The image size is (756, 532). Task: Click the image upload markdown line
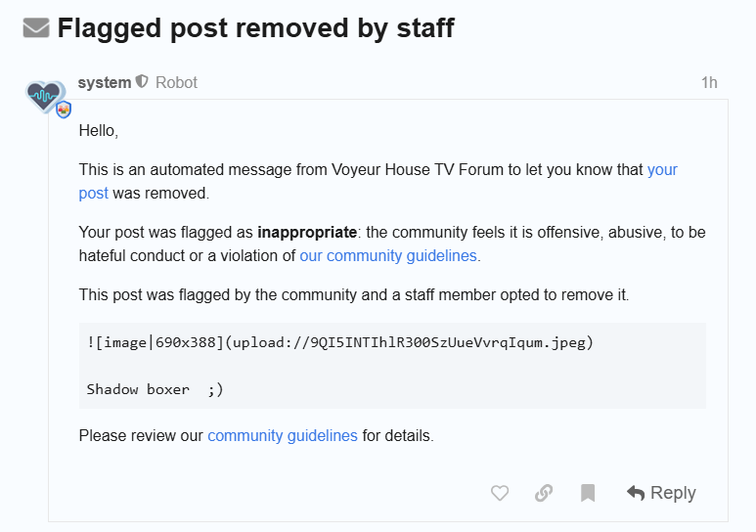click(339, 342)
